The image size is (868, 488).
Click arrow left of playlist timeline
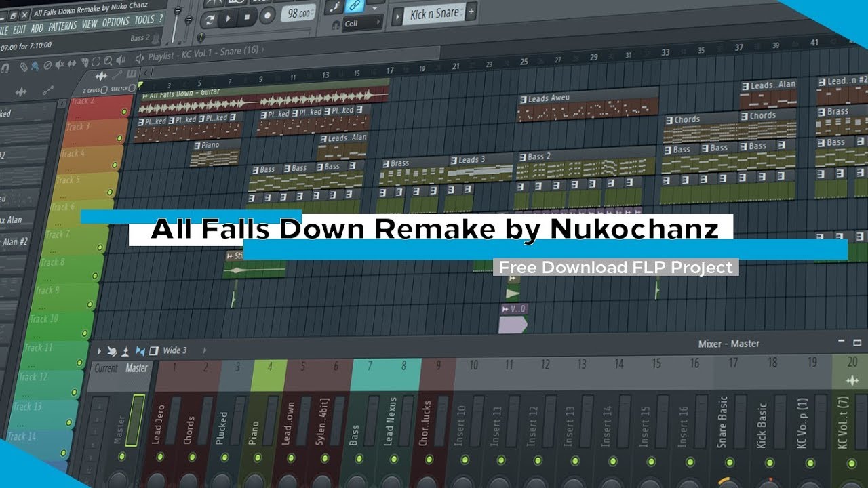pyautogui.click(x=146, y=73)
